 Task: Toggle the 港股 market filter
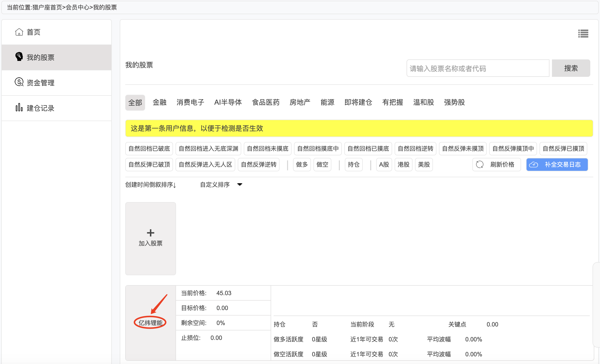pos(404,165)
